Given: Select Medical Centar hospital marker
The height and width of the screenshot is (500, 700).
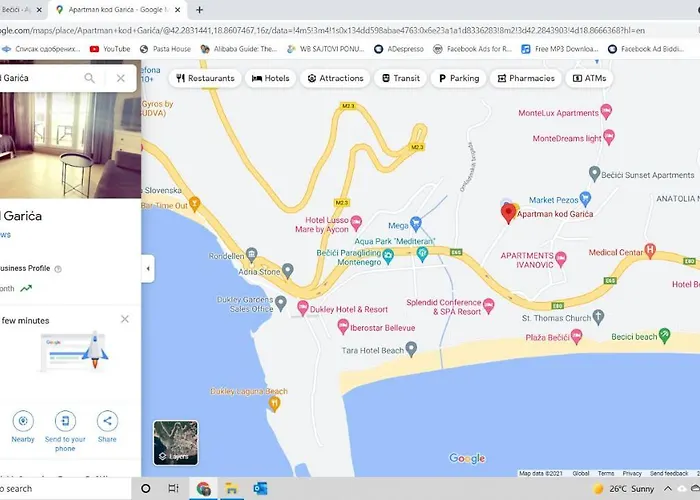Looking at the screenshot, I should click(650, 250).
